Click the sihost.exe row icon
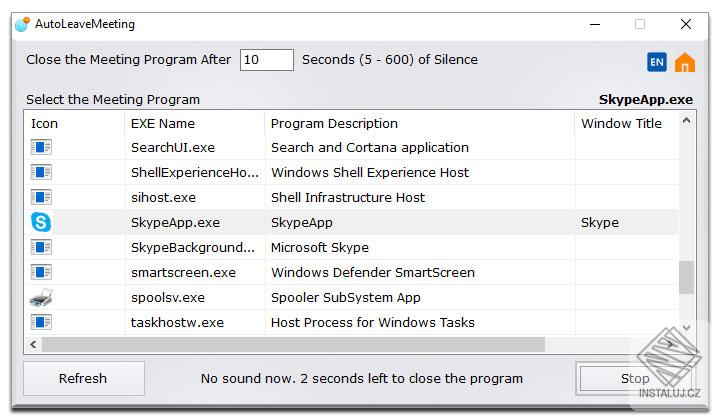Screen dimensions: 720x420 pyautogui.click(x=41, y=198)
